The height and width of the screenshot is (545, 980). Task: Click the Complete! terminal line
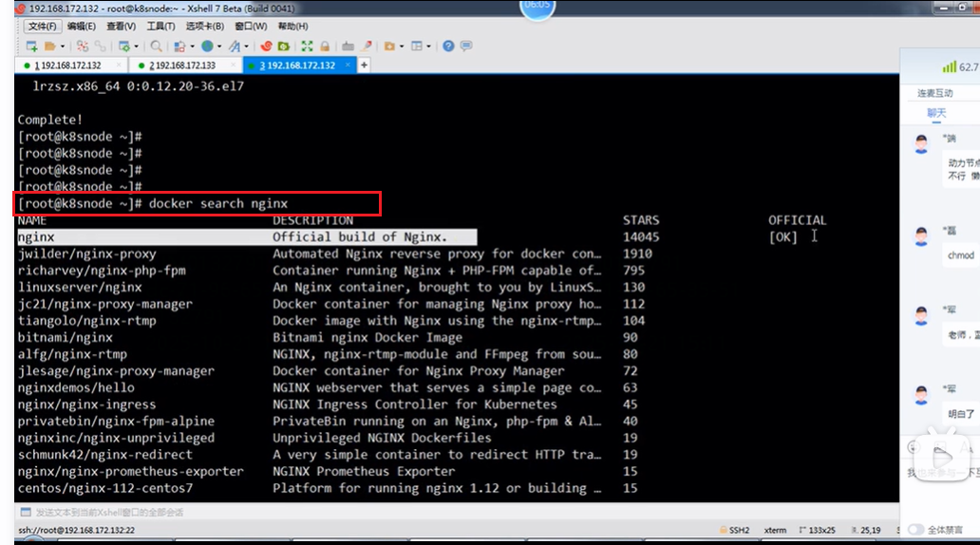(x=50, y=120)
